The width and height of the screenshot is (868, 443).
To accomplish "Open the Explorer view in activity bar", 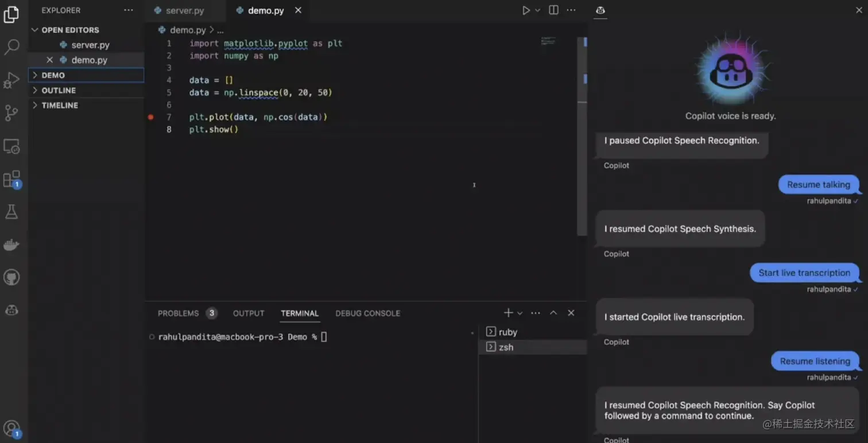I will pyautogui.click(x=11, y=14).
